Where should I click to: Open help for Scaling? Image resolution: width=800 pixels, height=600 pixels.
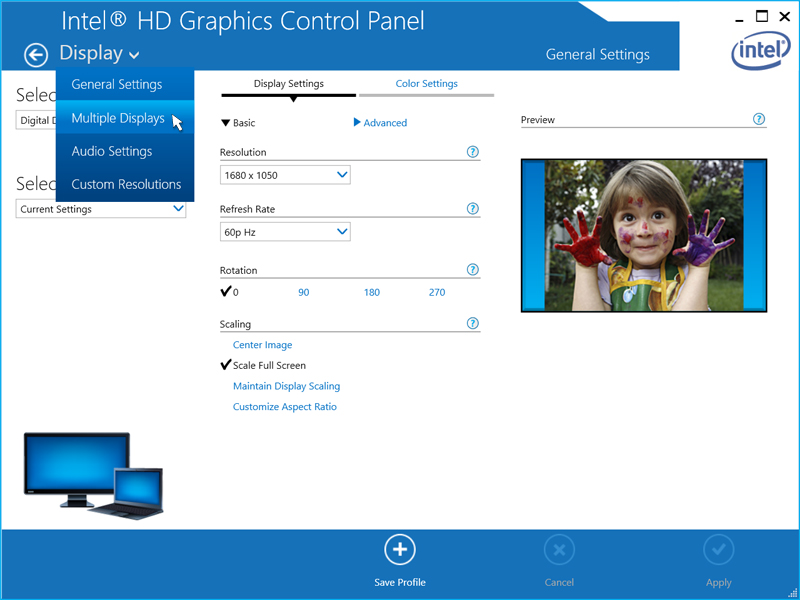[x=473, y=323]
